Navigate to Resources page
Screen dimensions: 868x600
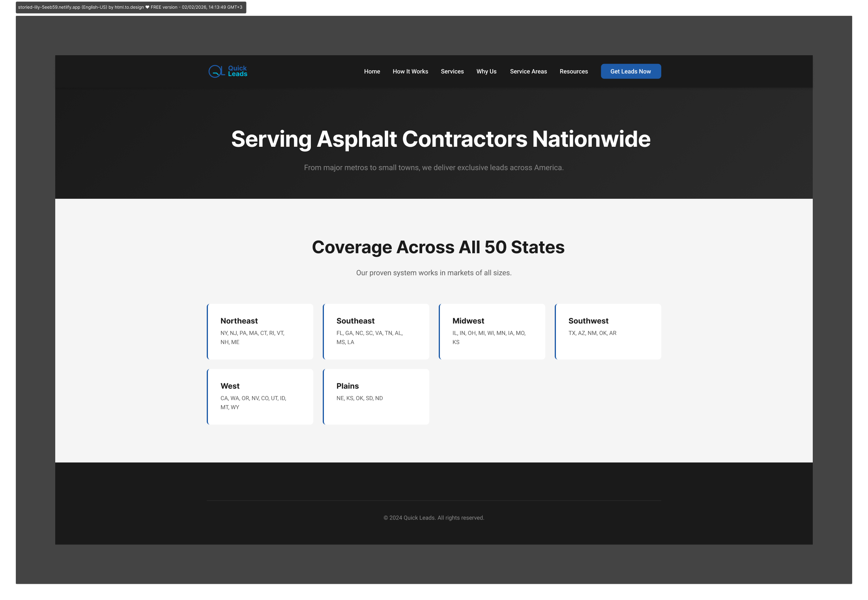click(x=573, y=71)
